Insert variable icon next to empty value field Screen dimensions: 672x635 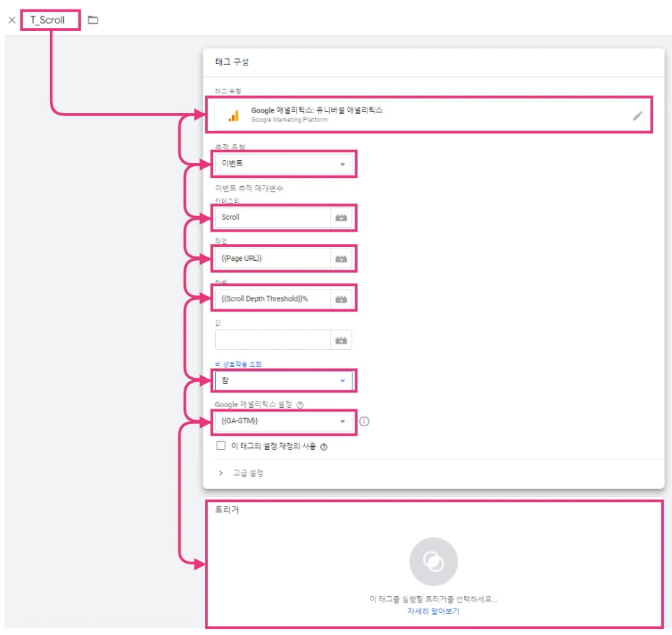click(342, 340)
